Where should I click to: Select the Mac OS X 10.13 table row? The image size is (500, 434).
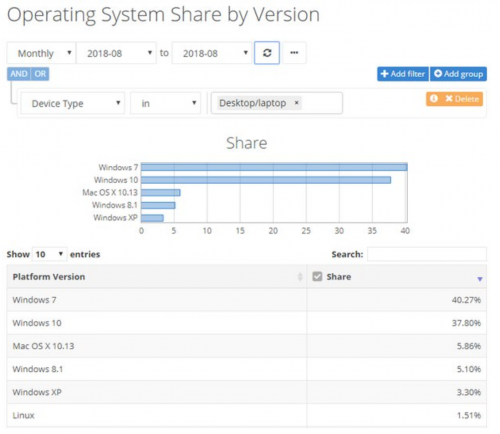(247, 346)
